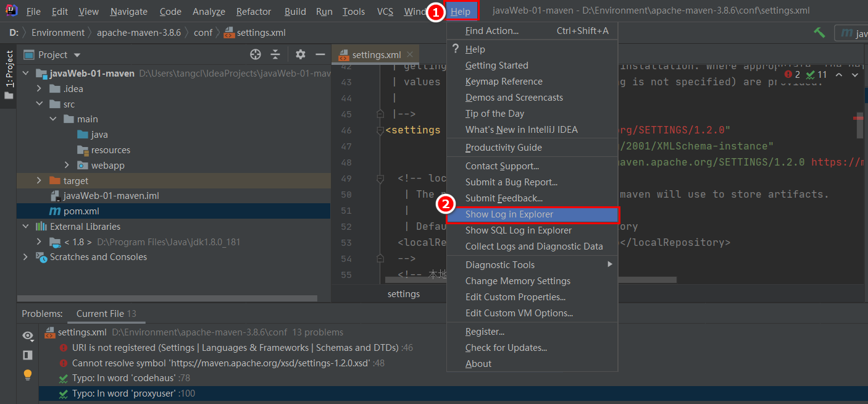Expand the .idea folder arrow
Viewport: 868px width, 404px height.
click(40, 88)
